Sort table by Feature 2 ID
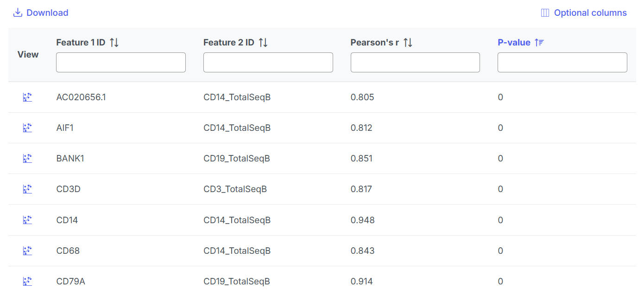Viewport: 644px width, 296px height. 263,43
